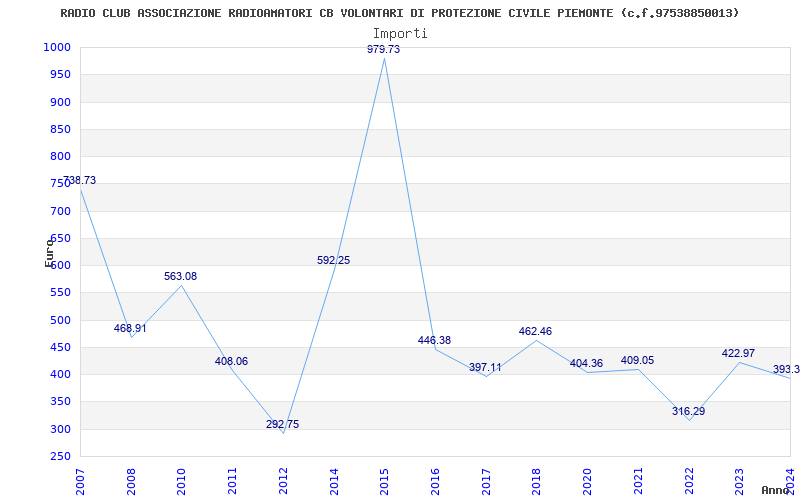The height and width of the screenshot is (500, 800).
Task: Click the 'Anno' x-axis title
Action: (x=776, y=490)
